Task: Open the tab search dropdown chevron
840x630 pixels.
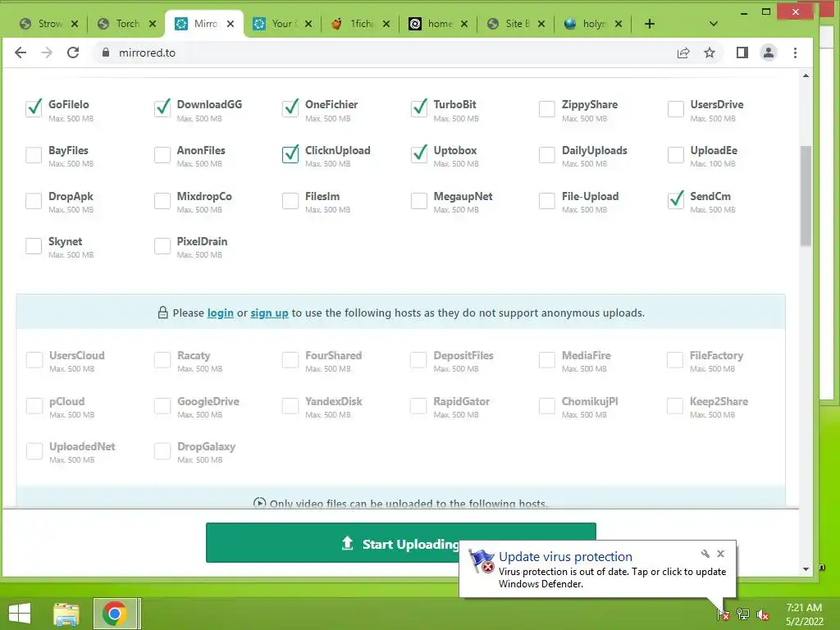Action: 713,24
